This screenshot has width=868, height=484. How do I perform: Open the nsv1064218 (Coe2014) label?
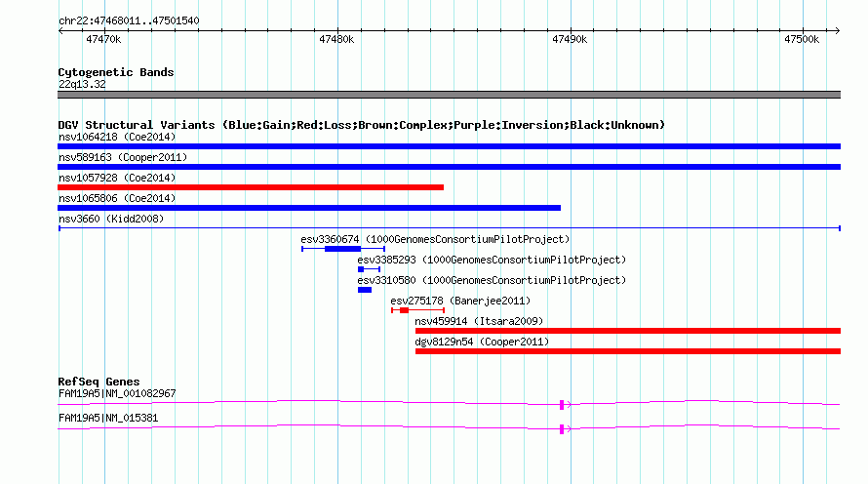tap(117, 137)
